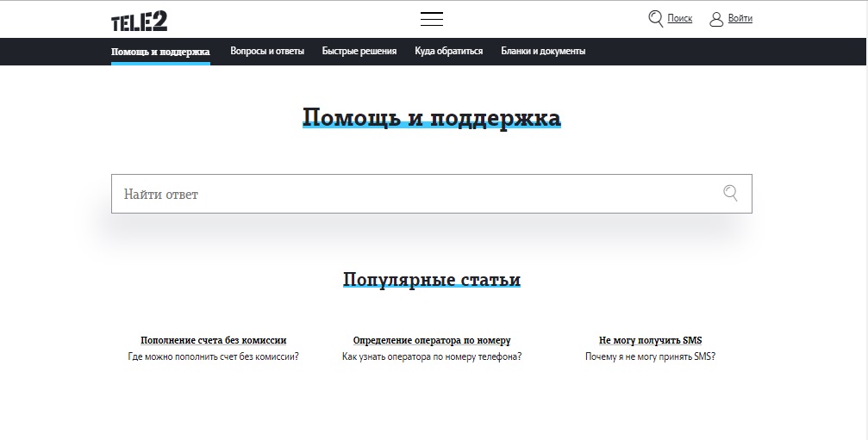The height and width of the screenshot is (440, 868).
Task: Click the text Почему я не могу принять SMS
Action: coord(650,356)
